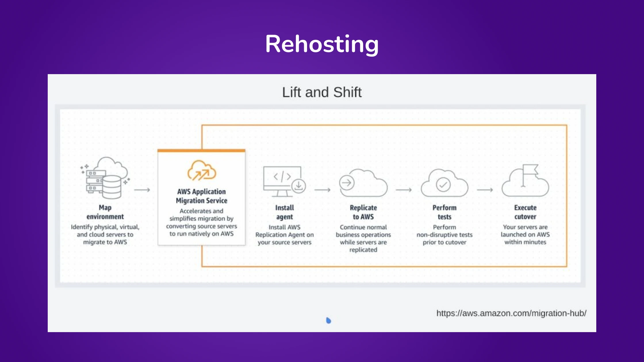Click text 'Accelerates and simplifies migration by'
This screenshot has width=644, height=362.
[202, 215]
